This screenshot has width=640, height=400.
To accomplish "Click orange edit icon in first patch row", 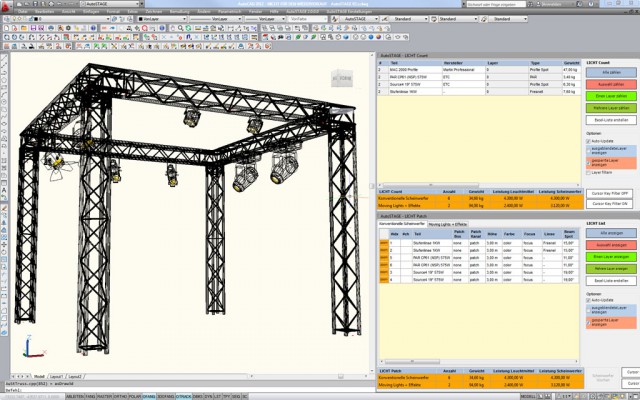I will pos(383,243).
